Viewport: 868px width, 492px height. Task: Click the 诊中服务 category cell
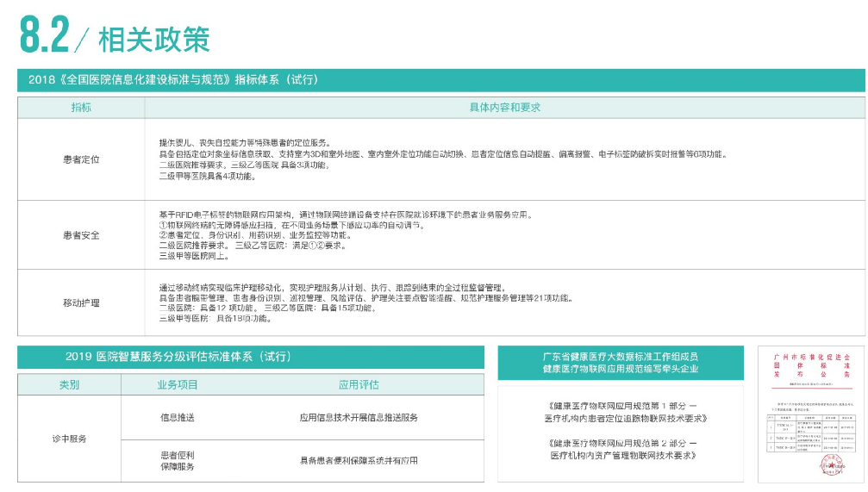pos(69,439)
